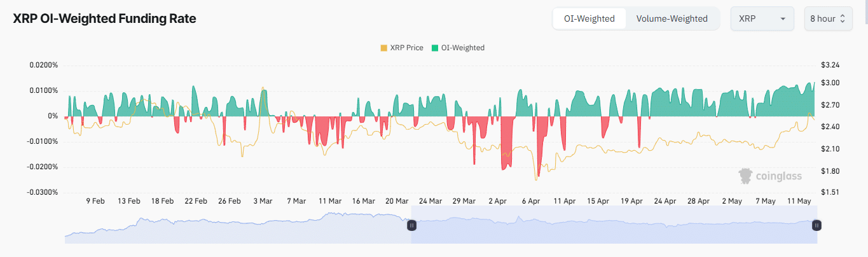
Task: Click the 28 Apr date label
Action: coord(698,201)
